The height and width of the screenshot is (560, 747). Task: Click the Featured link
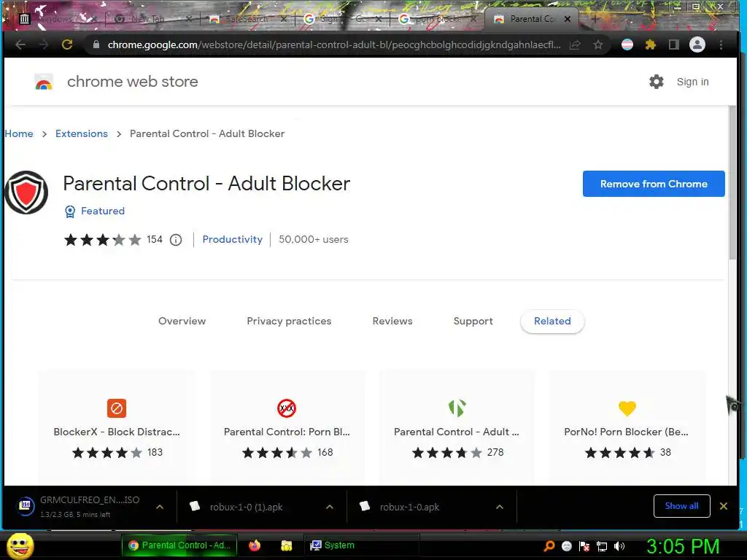(x=103, y=211)
